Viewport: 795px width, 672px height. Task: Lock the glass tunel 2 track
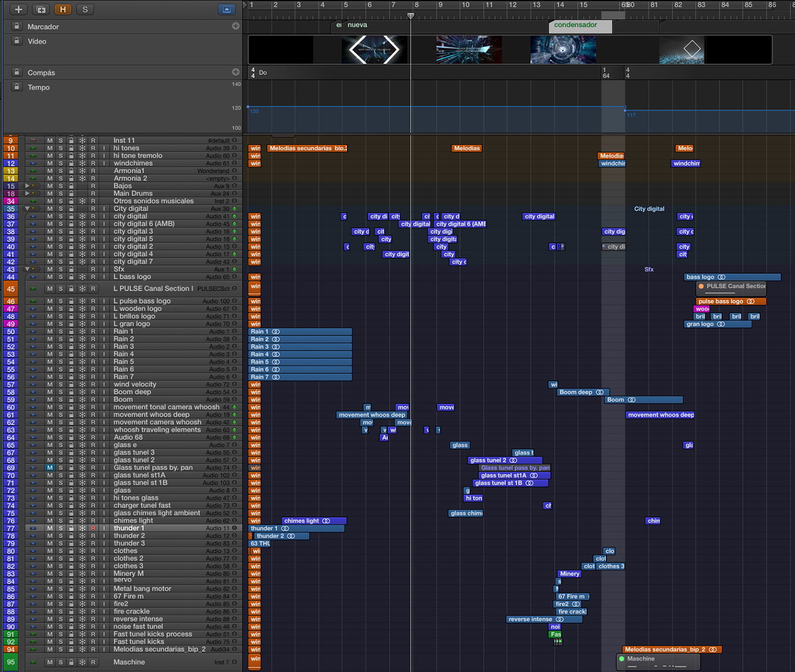[72, 460]
